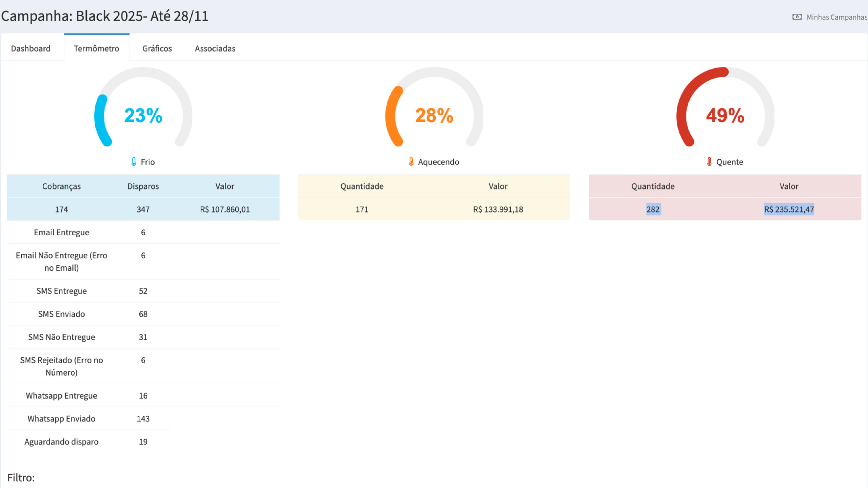The image size is (868, 488).
Task: Go to Minhas Campanhas link
Action: coord(836,17)
